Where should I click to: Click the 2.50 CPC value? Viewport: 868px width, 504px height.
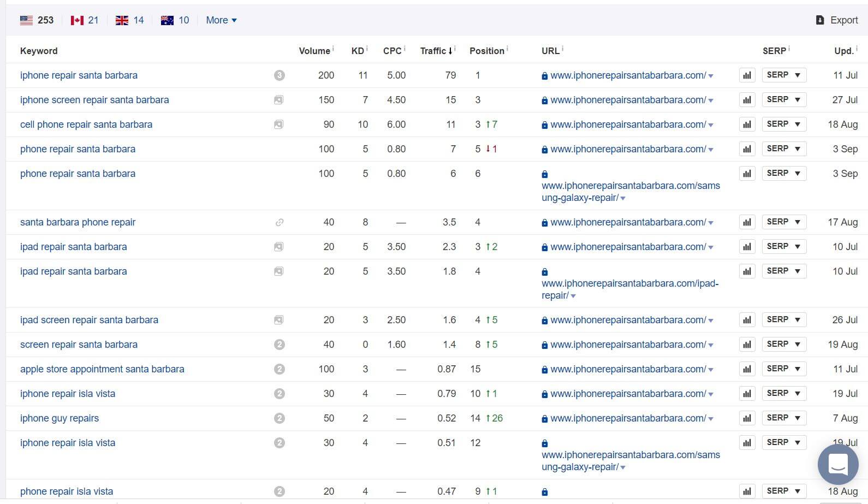[x=396, y=320]
